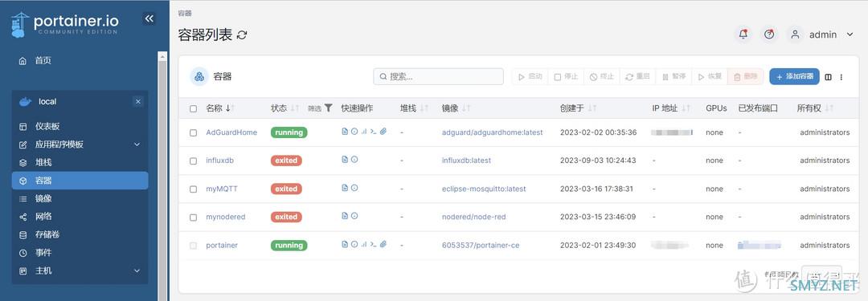Close the local environment with X
The image size is (868, 301).
[138, 101]
